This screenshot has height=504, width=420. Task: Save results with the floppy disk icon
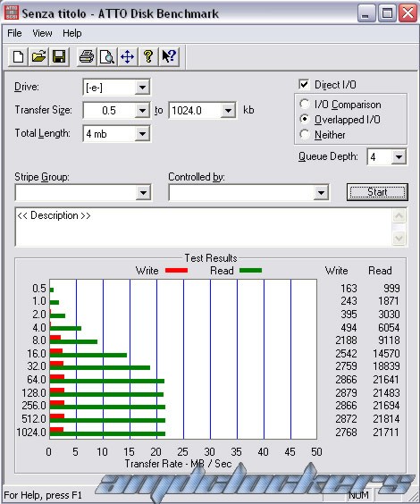(59, 57)
